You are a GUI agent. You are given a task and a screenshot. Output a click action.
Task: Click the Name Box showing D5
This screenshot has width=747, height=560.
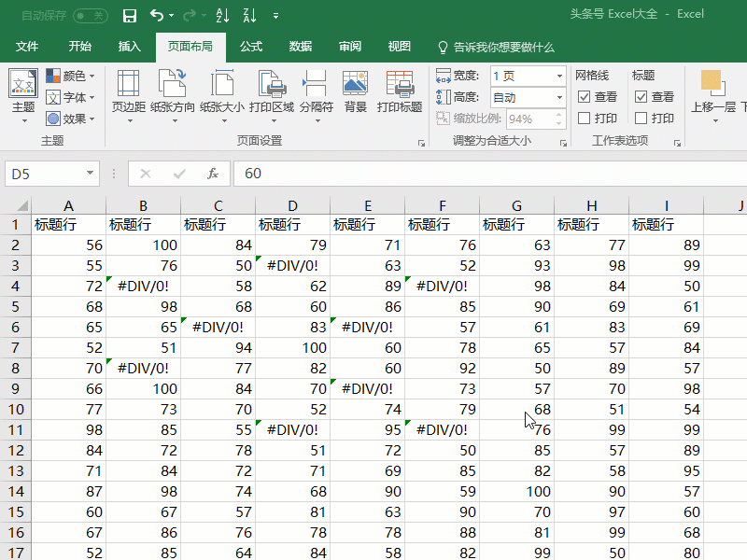click(x=44, y=174)
